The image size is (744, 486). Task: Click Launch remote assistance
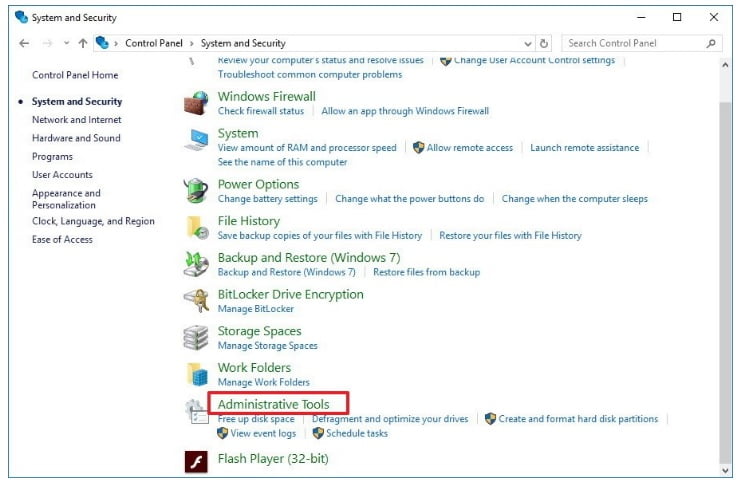click(x=585, y=148)
